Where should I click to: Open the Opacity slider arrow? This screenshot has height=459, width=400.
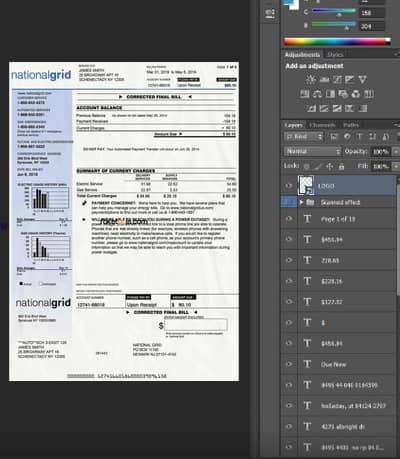coord(396,151)
